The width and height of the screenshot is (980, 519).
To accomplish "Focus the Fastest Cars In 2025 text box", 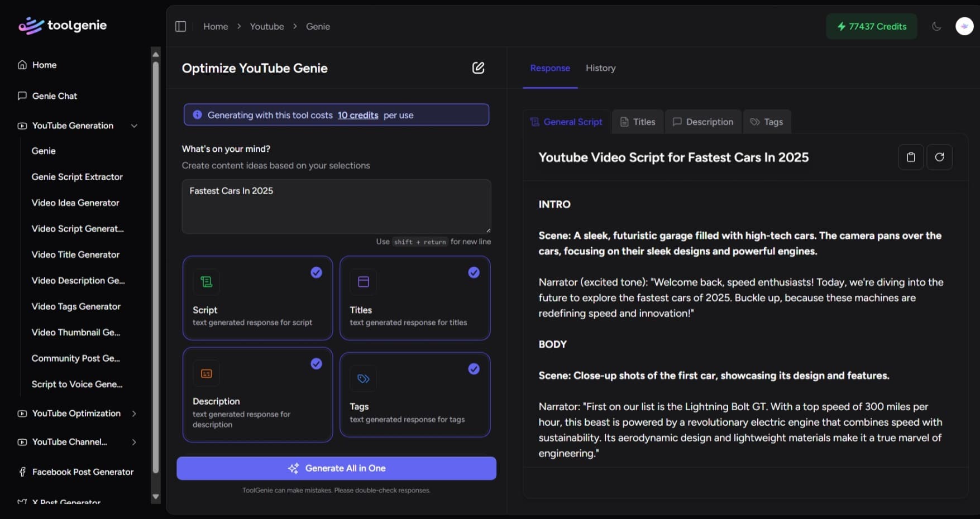I will (336, 206).
